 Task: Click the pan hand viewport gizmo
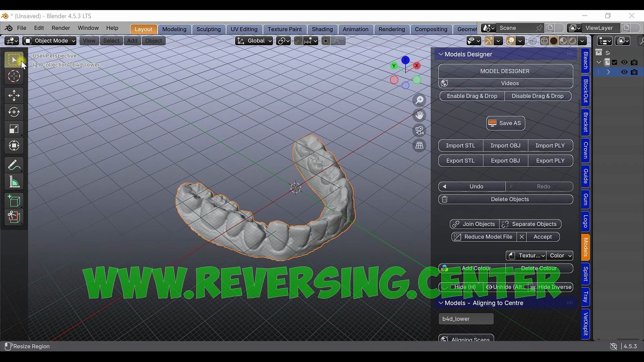coord(419,115)
